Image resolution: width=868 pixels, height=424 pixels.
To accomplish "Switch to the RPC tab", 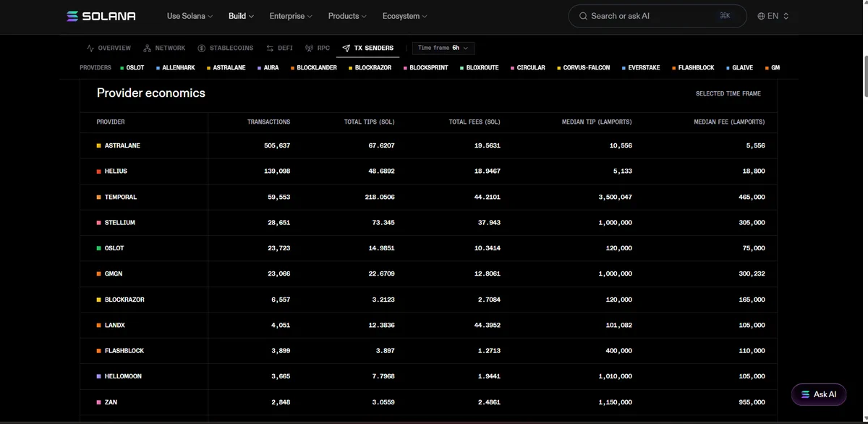I will tap(318, 48).
